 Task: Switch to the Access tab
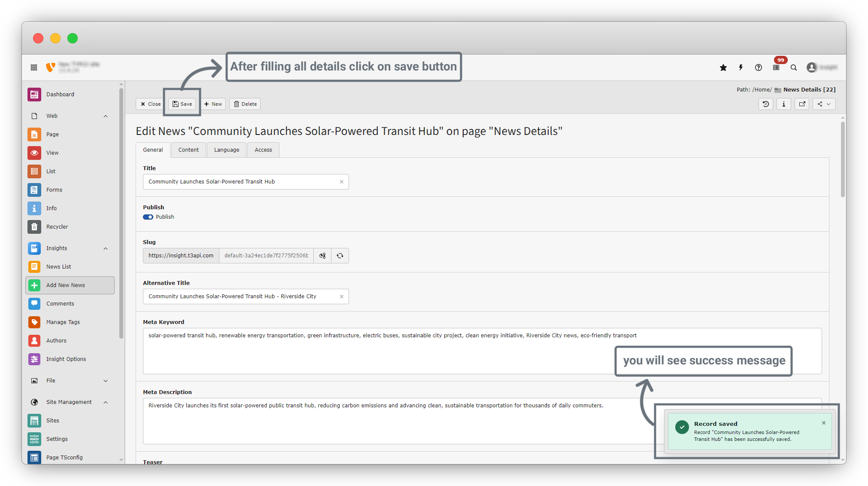tap(263, 150)
